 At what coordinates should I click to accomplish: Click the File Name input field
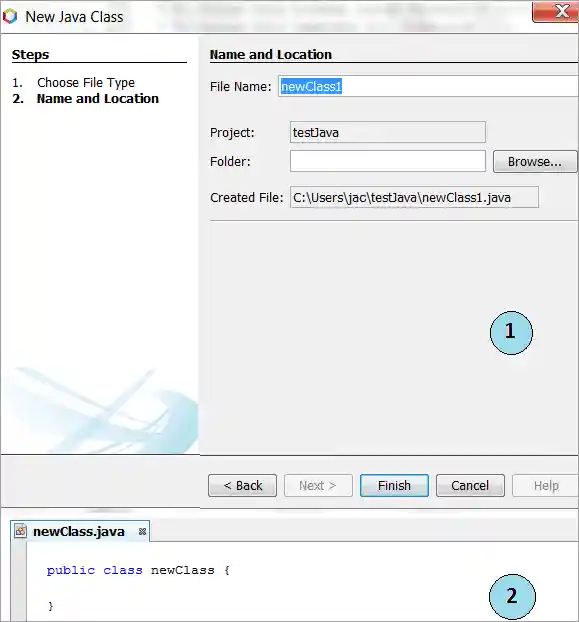[428, 86]
